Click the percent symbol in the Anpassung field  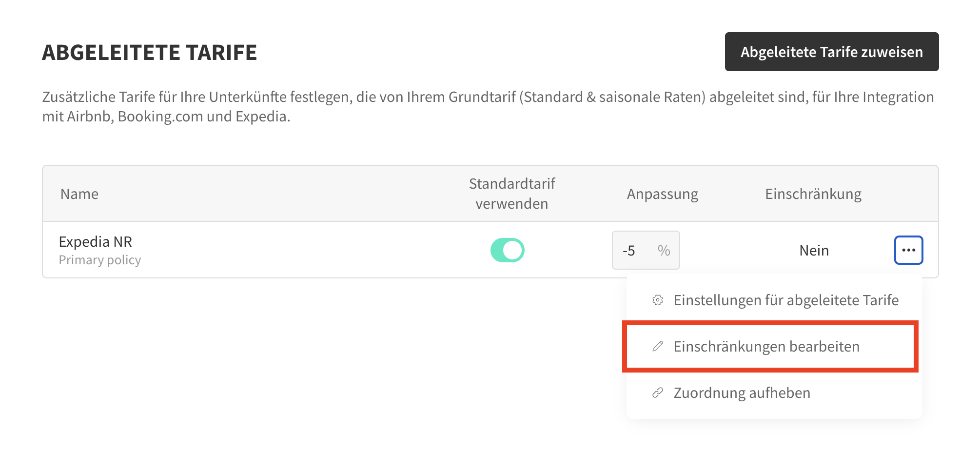pyautogui.click(x=664, y=251)
